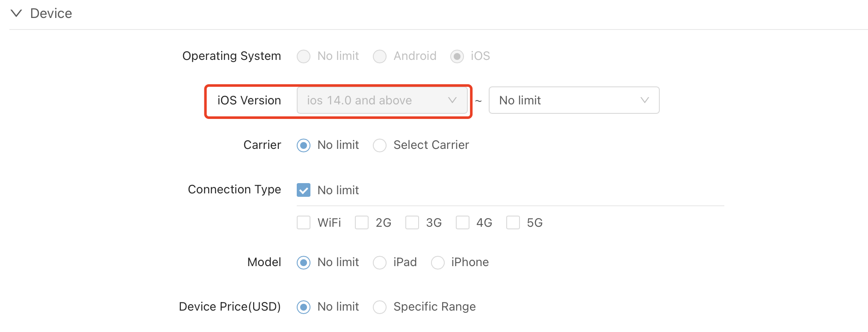Select iPhone as device model
The height and width of the screenshot is (332, 868).
click(x=438, y=263)
